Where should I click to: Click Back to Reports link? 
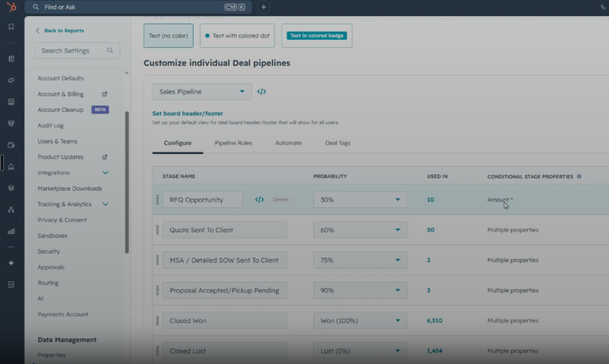60,31
